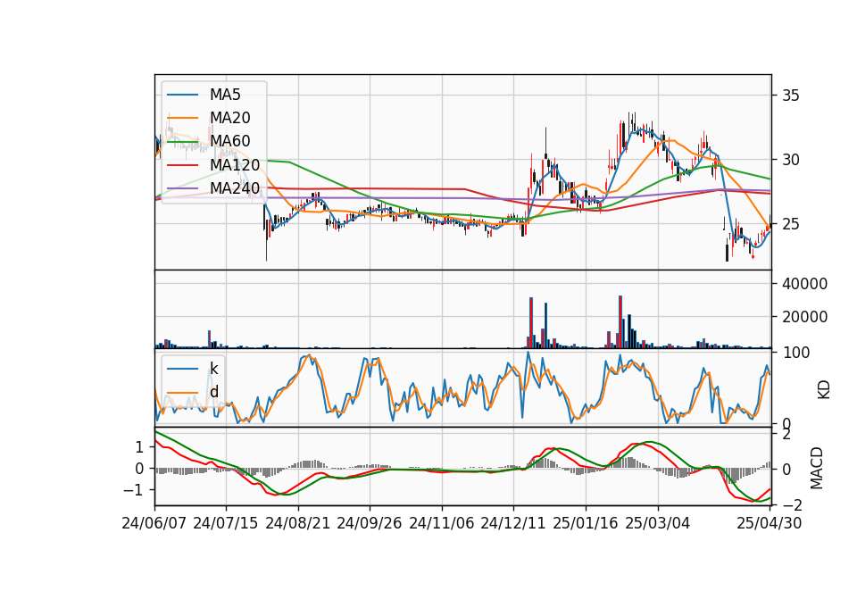Screen dimensions: 857x616
Task: Click the 24/06/07 date label
Action: pyautogui.click(x=154, y=523)
